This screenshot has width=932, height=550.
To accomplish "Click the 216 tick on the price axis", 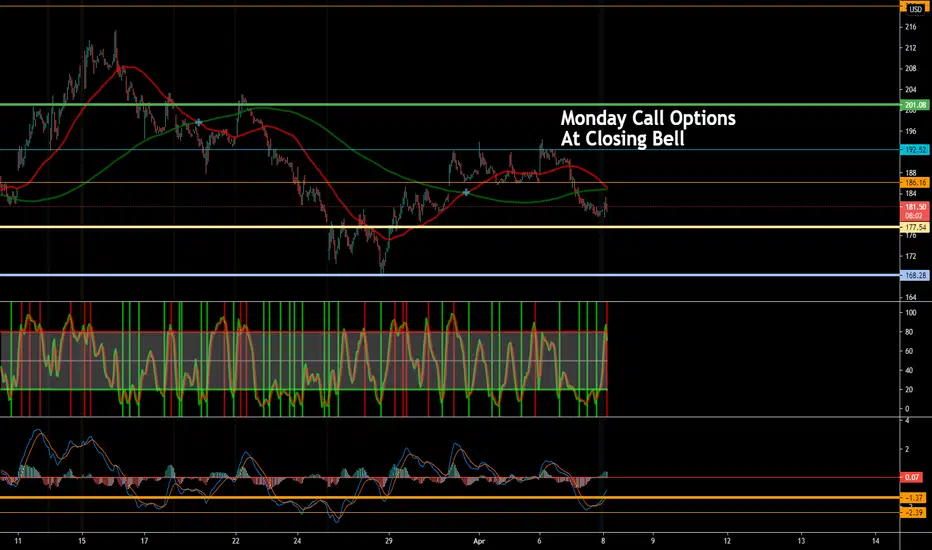I will [x=911, y=27].
